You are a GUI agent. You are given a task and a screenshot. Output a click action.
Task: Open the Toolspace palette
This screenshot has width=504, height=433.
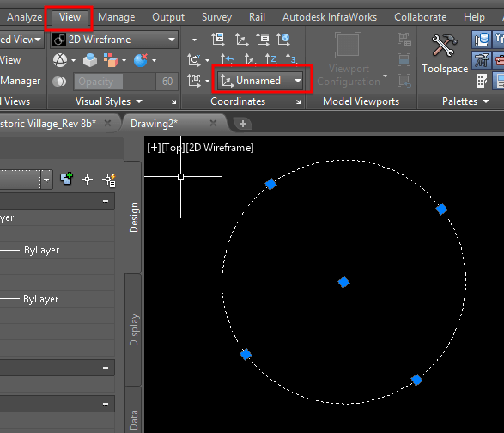[x=445, y=54]
